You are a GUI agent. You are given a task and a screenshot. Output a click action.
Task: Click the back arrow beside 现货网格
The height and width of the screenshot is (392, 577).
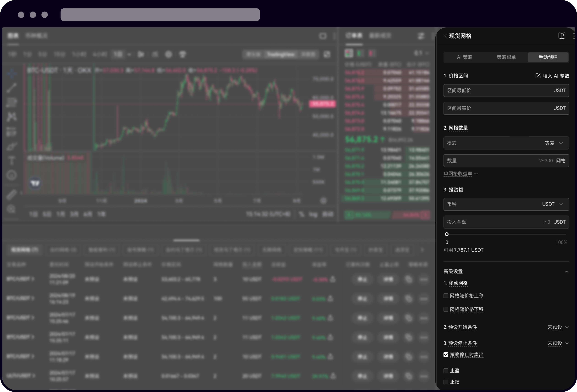pos(445,36)
